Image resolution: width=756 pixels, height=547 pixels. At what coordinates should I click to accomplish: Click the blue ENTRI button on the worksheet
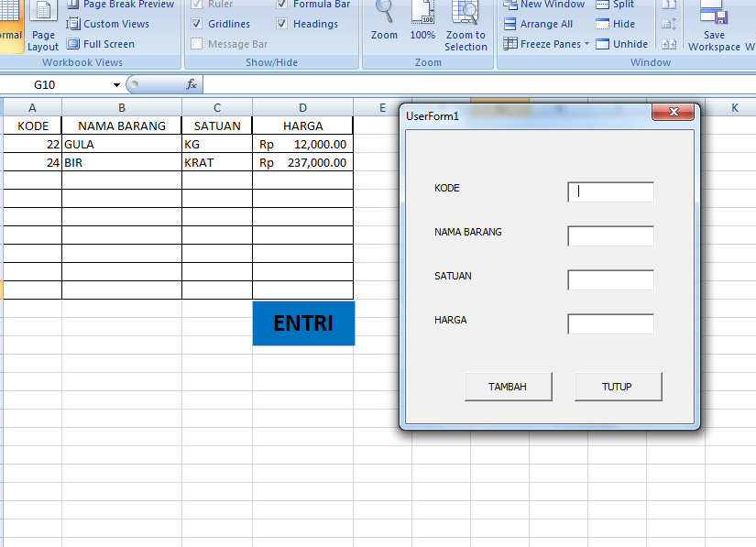(x=302, y=323)
